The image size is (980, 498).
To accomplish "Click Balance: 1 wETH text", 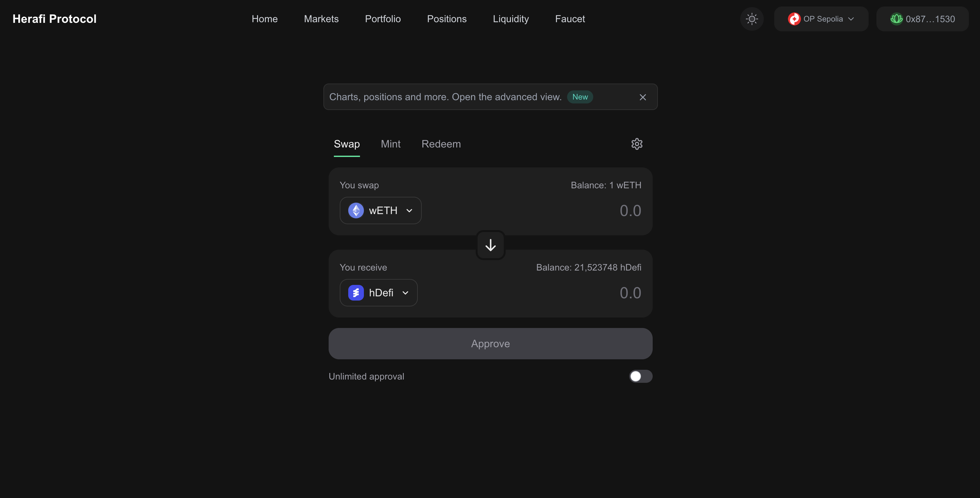I will [x=606, y=185].
